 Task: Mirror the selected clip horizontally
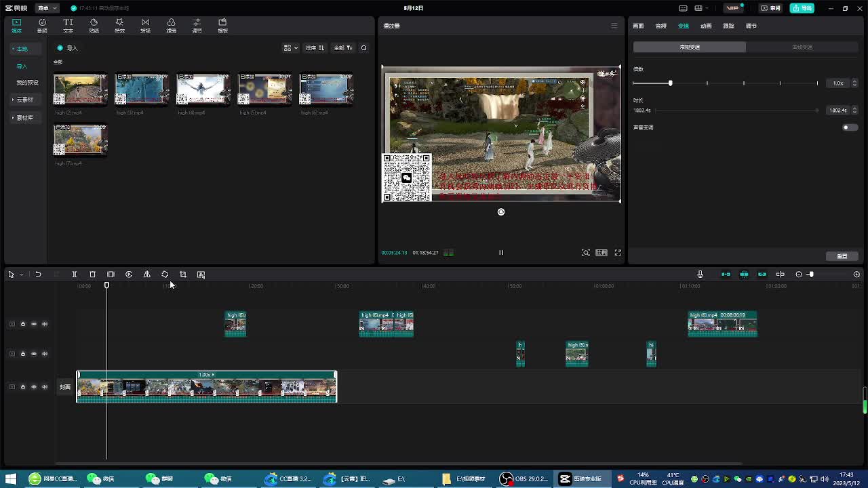click(146, 274)
